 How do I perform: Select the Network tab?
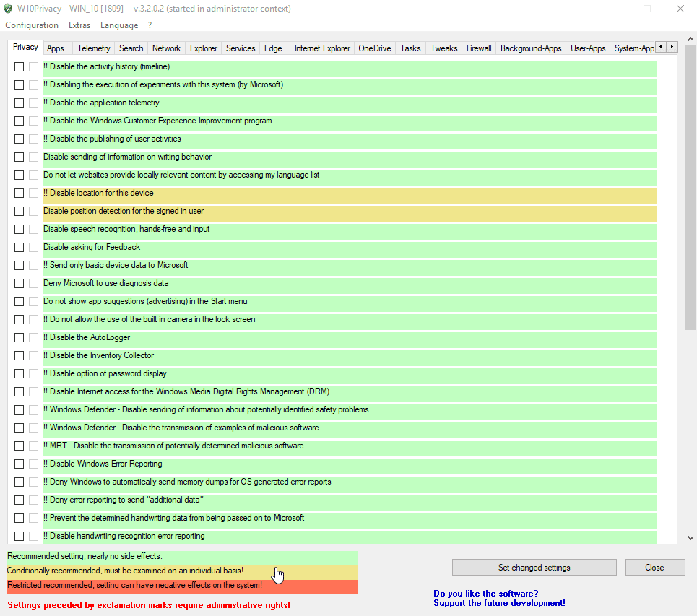pyautogui.click(x=166, y=48)
